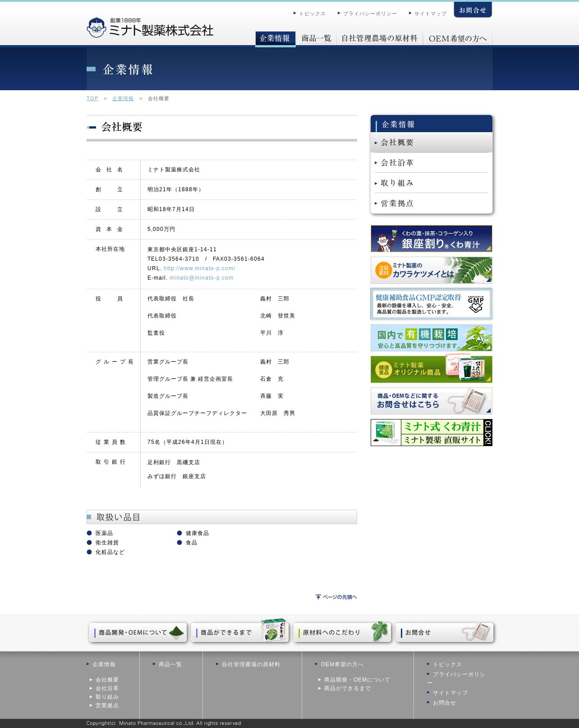Click the Minato Seiyaku mascot logo
579x728 pixels.
click(x=96, y=28)
